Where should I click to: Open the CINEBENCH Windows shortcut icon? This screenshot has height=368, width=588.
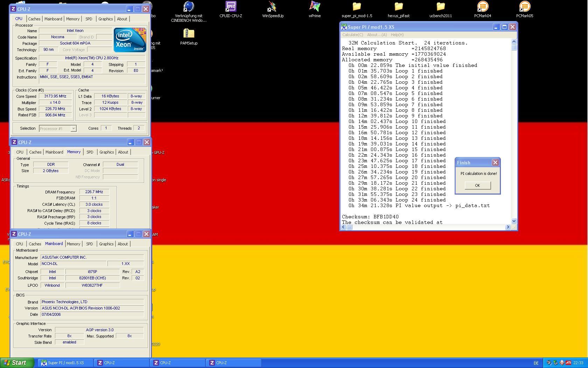pyautogui.click(x=189, y=11)
